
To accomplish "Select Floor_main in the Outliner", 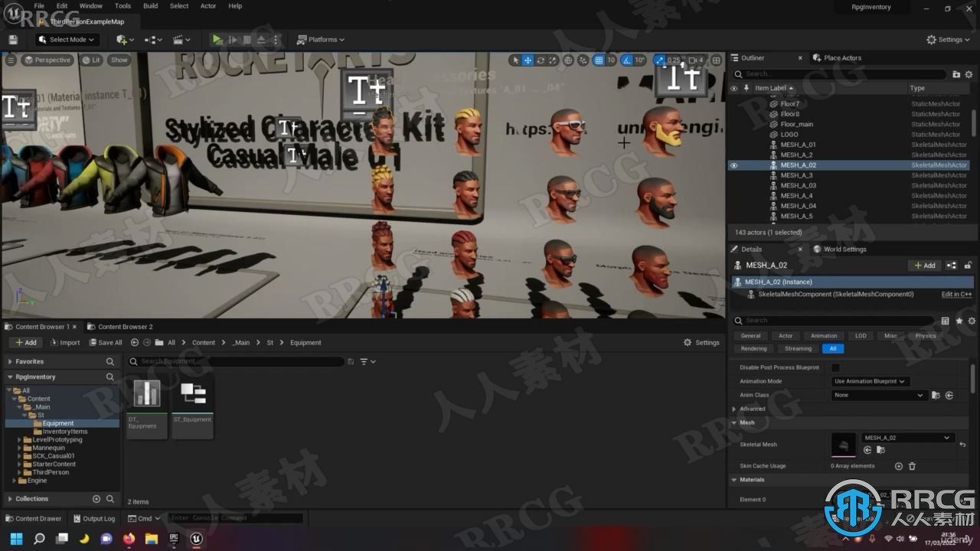I will (796, 124).
